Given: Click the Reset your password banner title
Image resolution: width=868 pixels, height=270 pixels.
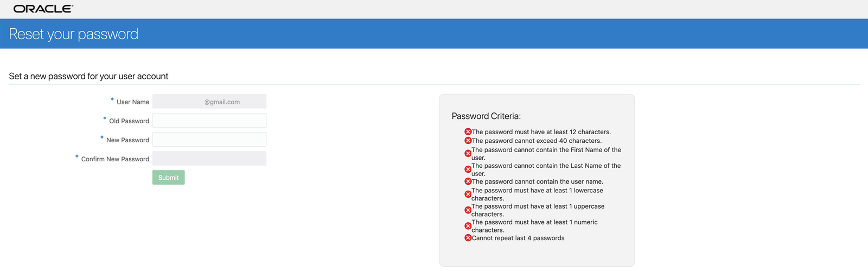Looking at the screenshot, I should [74, 34].
